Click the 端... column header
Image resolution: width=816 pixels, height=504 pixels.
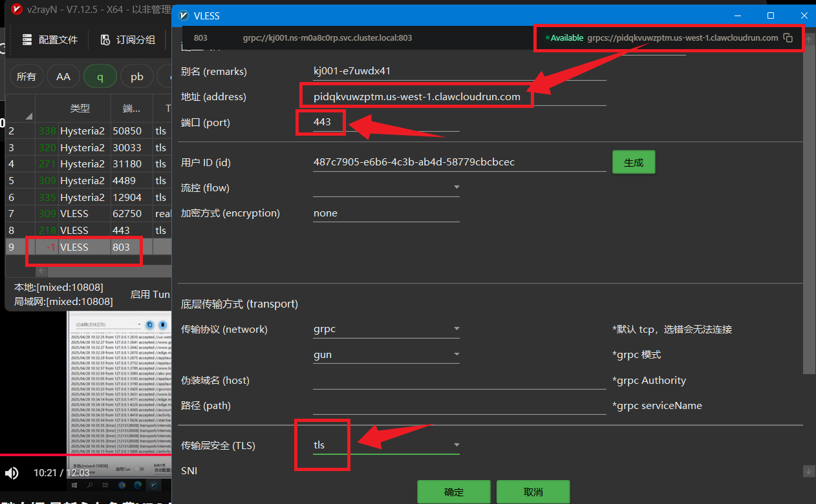coord(132,108)
